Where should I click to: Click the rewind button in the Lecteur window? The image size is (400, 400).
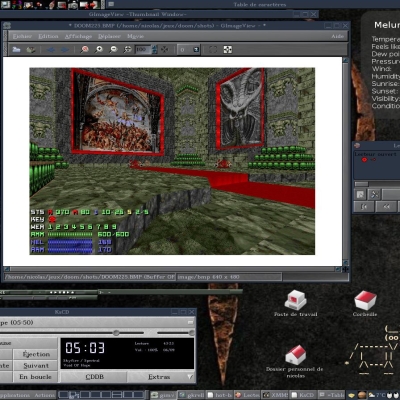(387, 207)
